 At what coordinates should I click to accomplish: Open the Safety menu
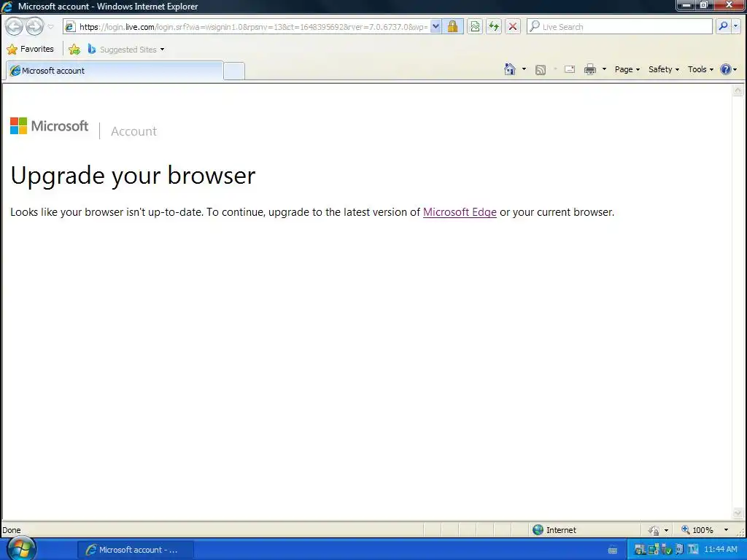point(664,69)
